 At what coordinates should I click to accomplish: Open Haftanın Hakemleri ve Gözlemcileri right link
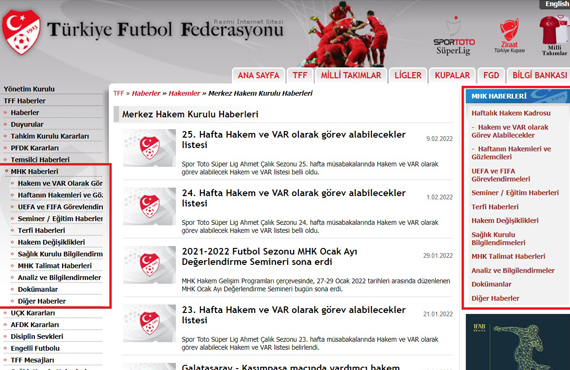coord(511,153)
